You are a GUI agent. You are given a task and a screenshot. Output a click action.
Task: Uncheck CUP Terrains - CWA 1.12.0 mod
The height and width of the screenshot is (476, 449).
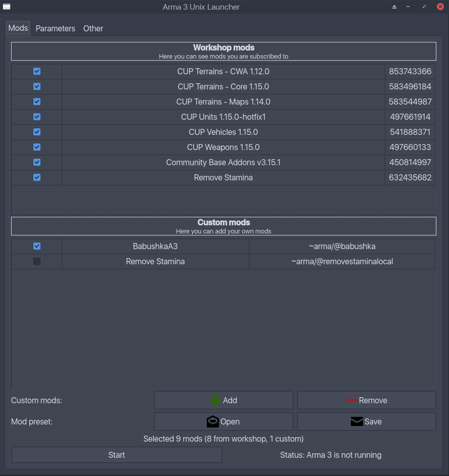pos(37,71)
